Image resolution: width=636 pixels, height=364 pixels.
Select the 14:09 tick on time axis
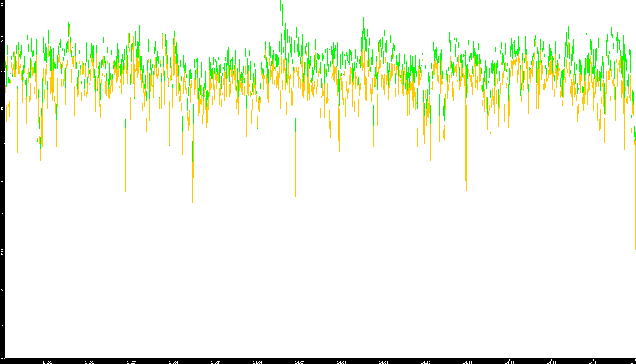tap(383, 362)
